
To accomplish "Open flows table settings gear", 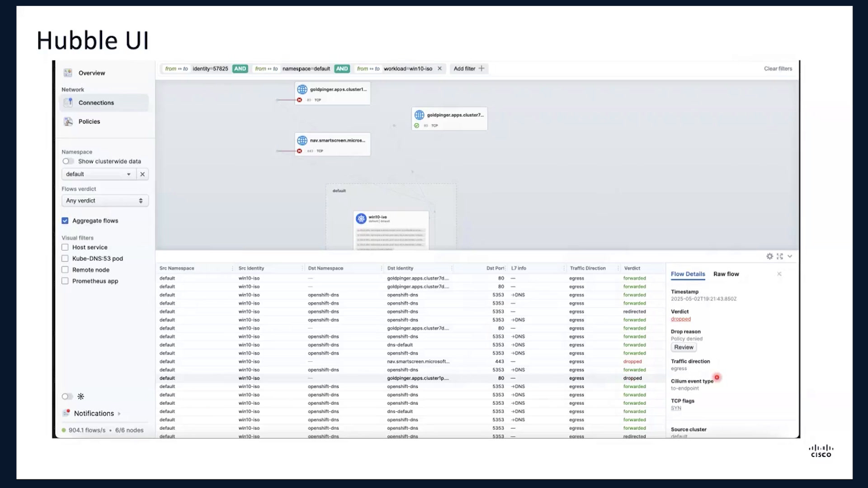I will tap(769, 256).
